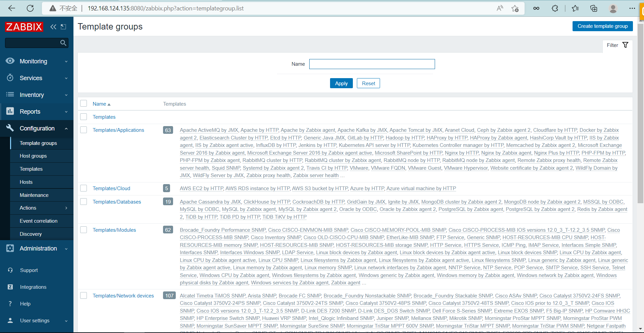644x333 pixels.
Task: Check the Templates/Network devices row checkbox
Action: (x=84, y=295)
